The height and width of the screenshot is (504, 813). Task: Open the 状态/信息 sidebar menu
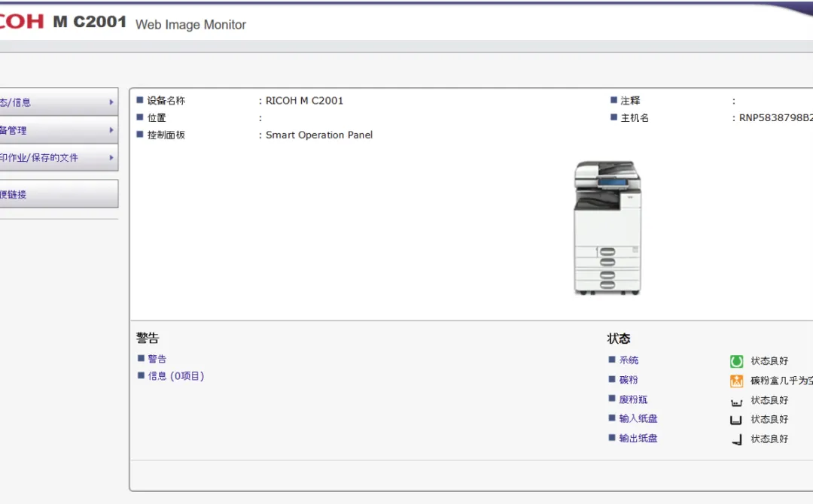click(x=59, y=102)
